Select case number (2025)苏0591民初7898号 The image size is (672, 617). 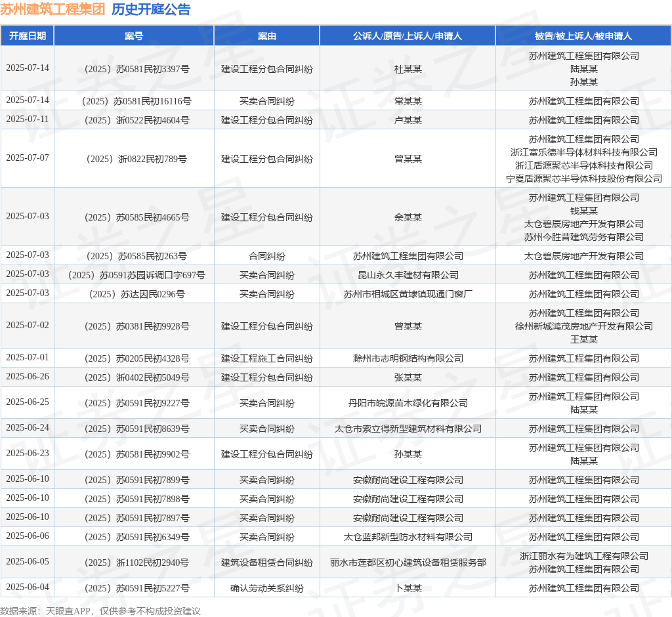pos(136,499)
